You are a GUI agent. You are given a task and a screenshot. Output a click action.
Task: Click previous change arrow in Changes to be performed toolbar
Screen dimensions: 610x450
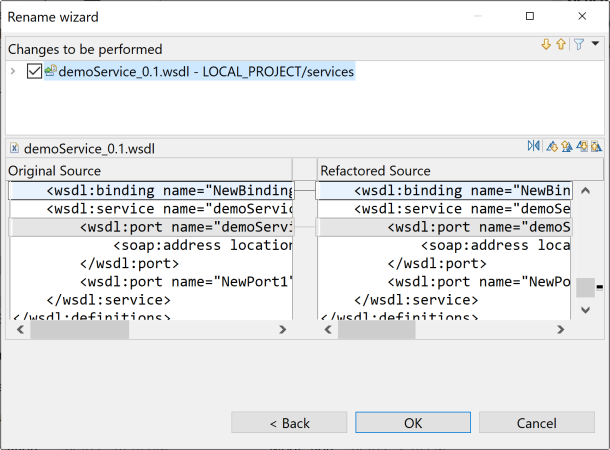tap(561, 44)
